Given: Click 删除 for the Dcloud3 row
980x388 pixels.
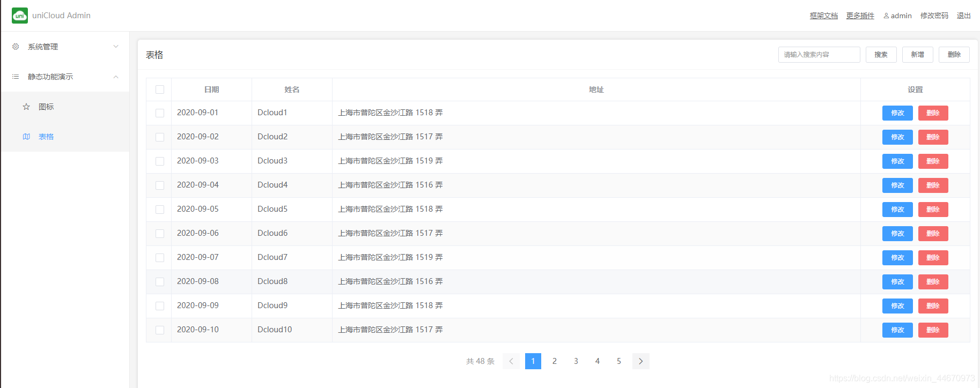Looking at the screenshot, I should tap(933, 161).
